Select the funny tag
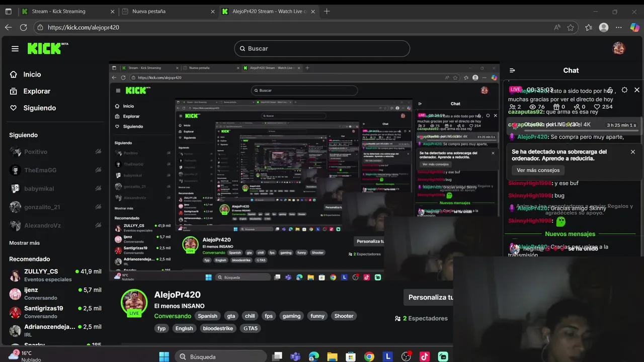 [317, 316]
